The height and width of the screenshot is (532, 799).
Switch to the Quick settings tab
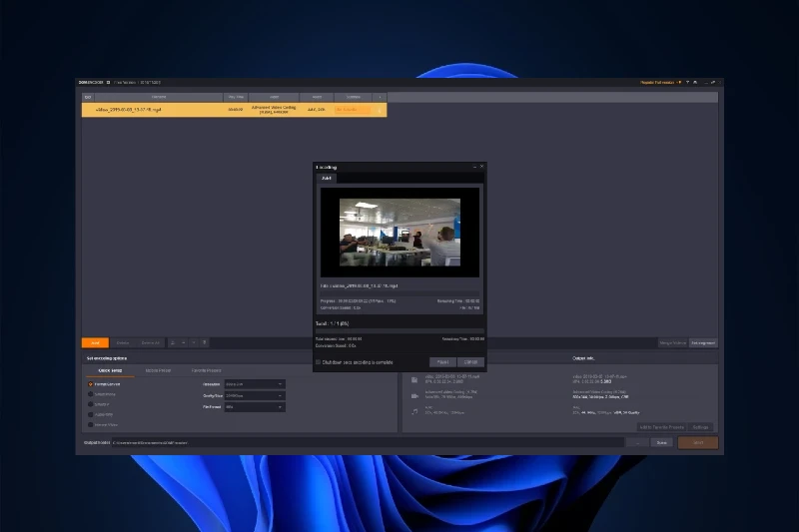click(x=110, y=370)
